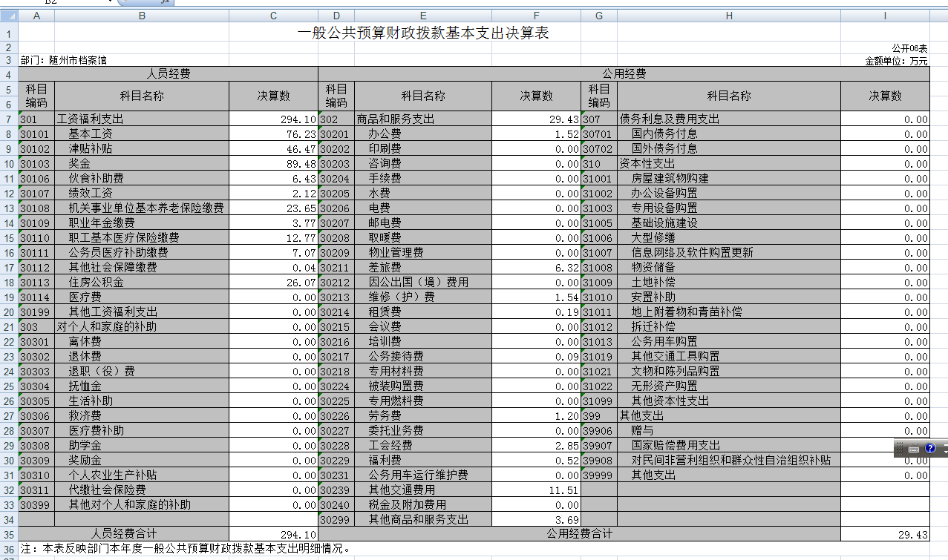
Task: Select column B header
Action: 142,16
